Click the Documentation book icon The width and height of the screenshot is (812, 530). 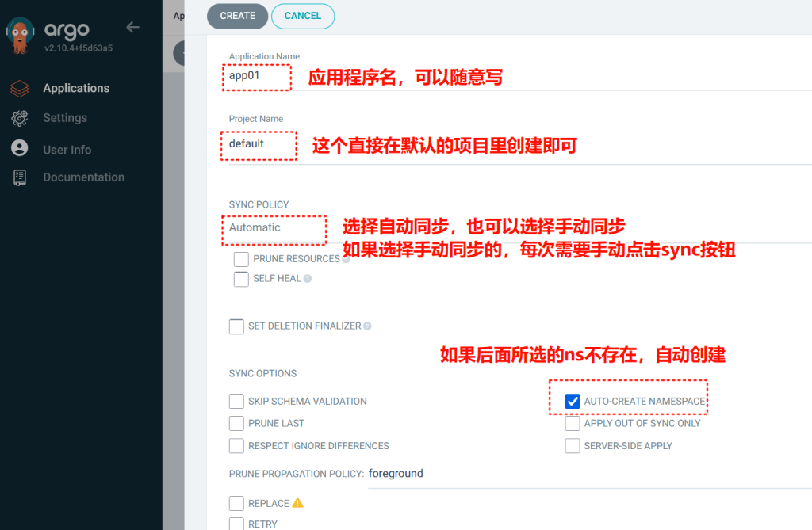tap(20, 177)
